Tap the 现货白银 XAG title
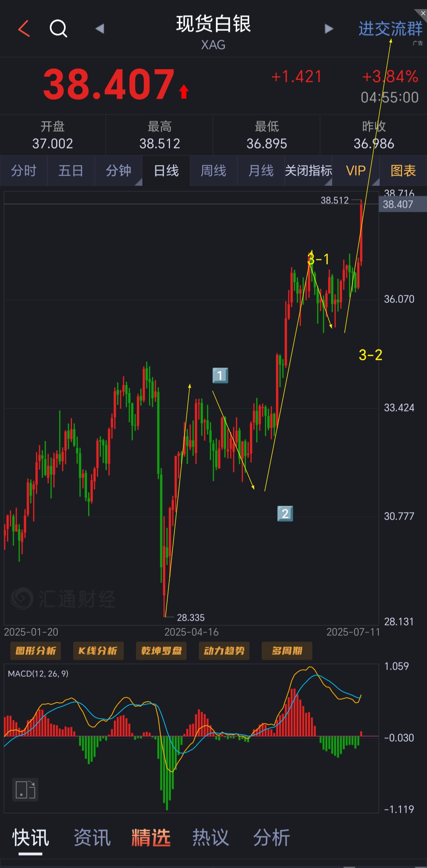Screen dimensions: 427x868 coord(213,32)
